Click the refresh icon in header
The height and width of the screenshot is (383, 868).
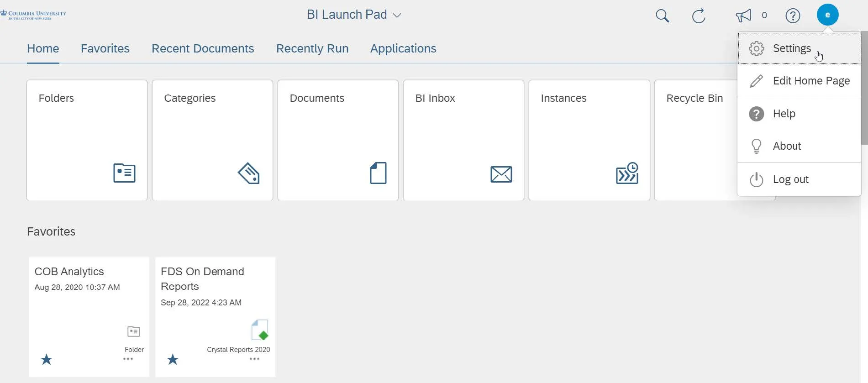[x=699, y=16]
